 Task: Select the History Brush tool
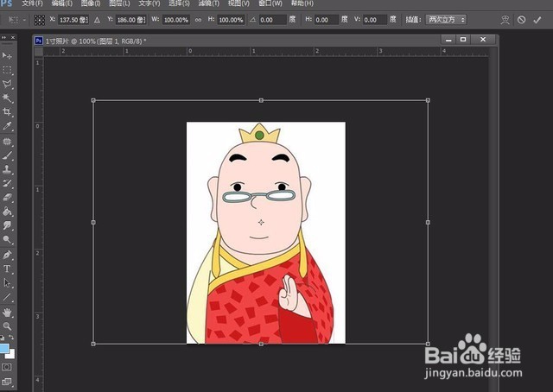click(x=7, y=183)
